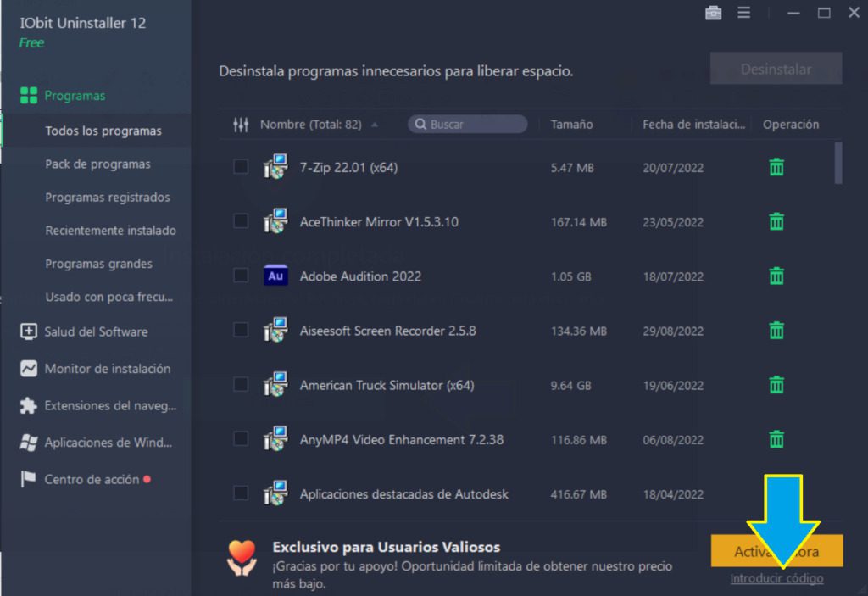Screen dimensions: 868x596
Task: Click the 29/08/2022 install date
Action: (x=672, y=331)
